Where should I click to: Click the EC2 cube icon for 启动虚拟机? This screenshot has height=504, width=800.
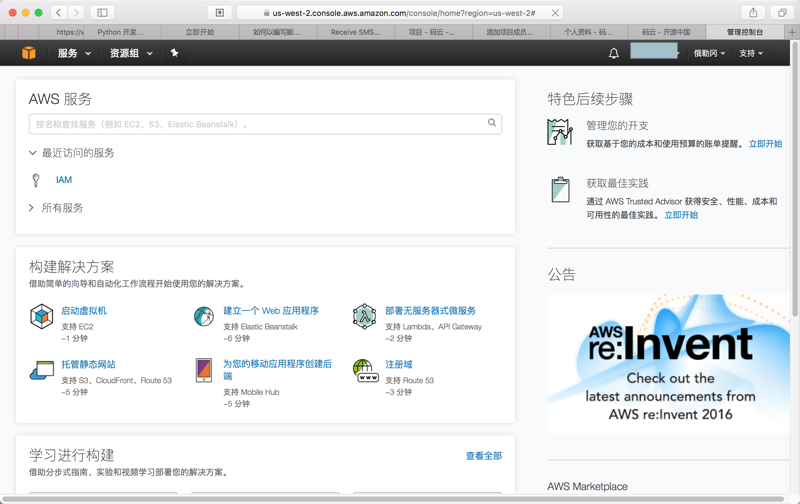(41, 316)
